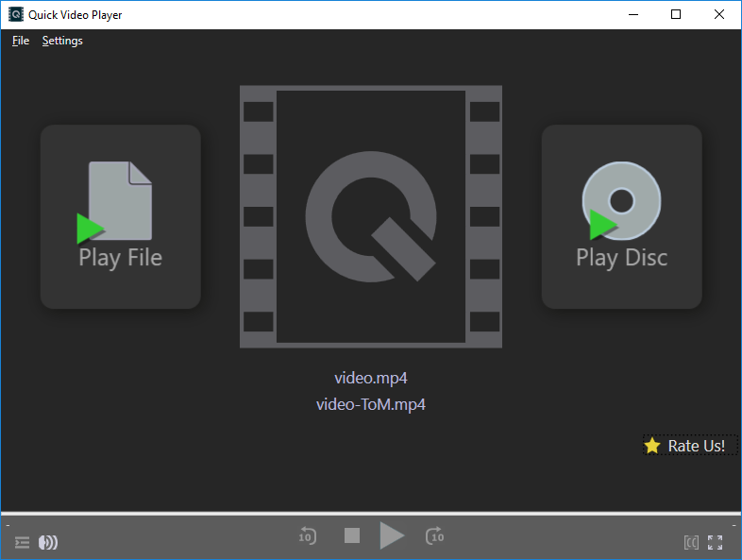Screen dimensions: 742x560
Task: Click the Play button in the control bar
Action: pyautogui.click(x=392, y=535)
